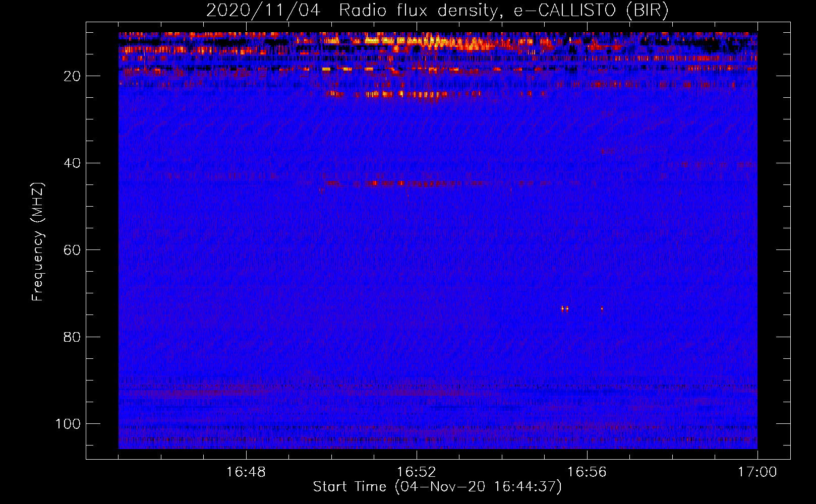Viewport: 816px width, 504px height.
Task: Click the orange emission band near 24 MHz
Action: pos(436,94)
